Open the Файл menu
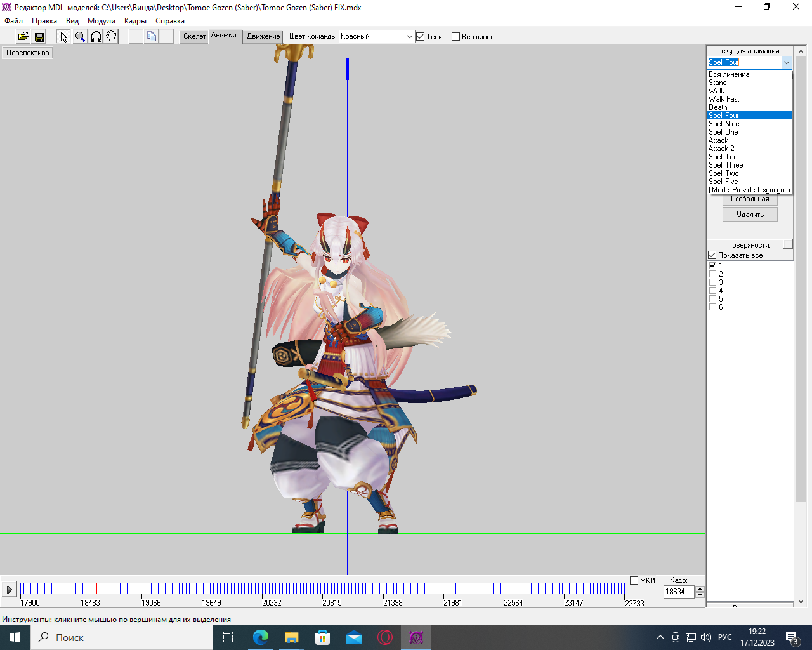The width and height of the screenshot is (812, 650). pos(13,21)
